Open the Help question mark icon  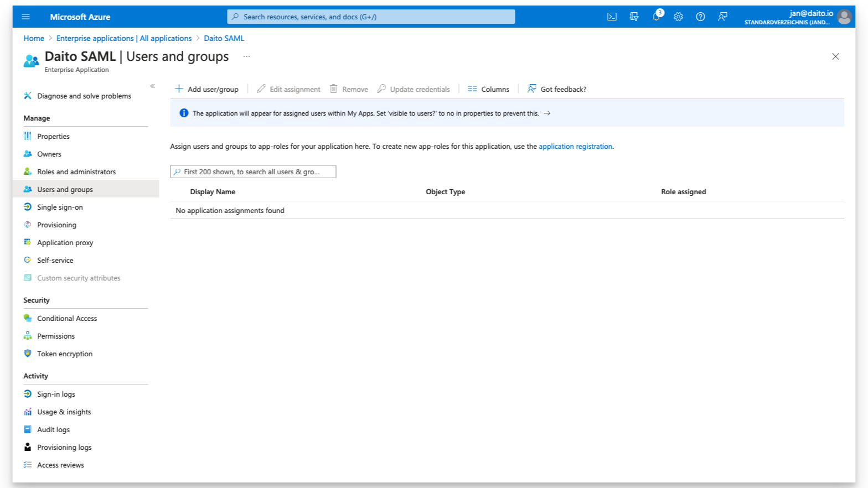pyautogui.click(x=700, y=17)
